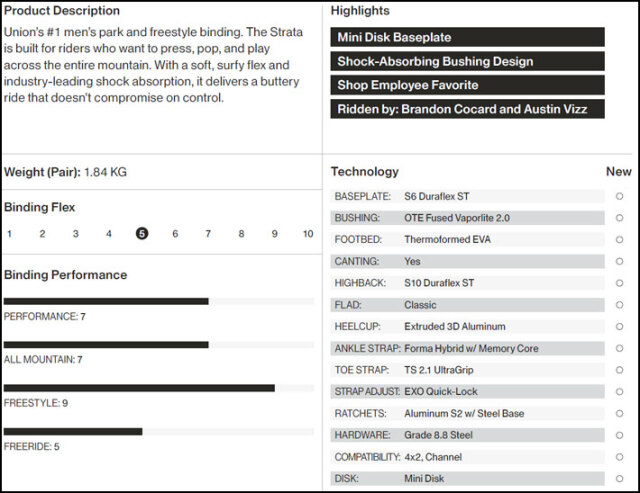Click 'Aluminum S2 w/ Steel Base' value
The height and width of the screenshot is (493, 640).
click(x=464, y=413)
